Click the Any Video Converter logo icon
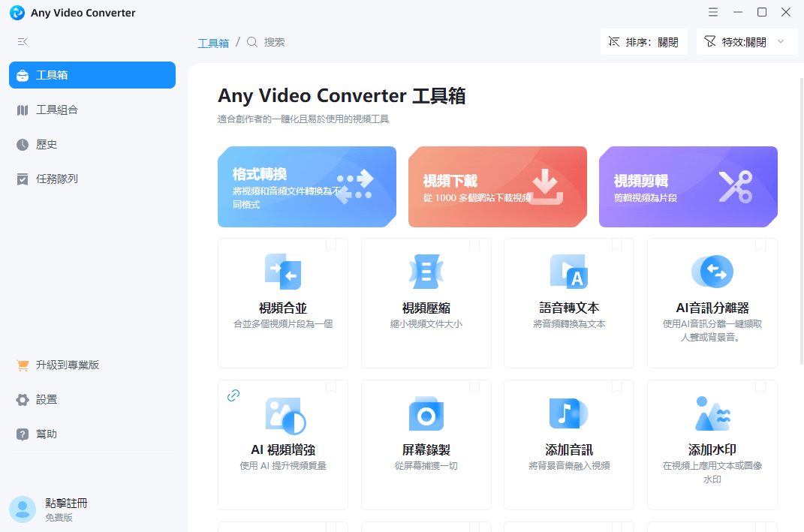804x532 pixels. click(17, 13)
